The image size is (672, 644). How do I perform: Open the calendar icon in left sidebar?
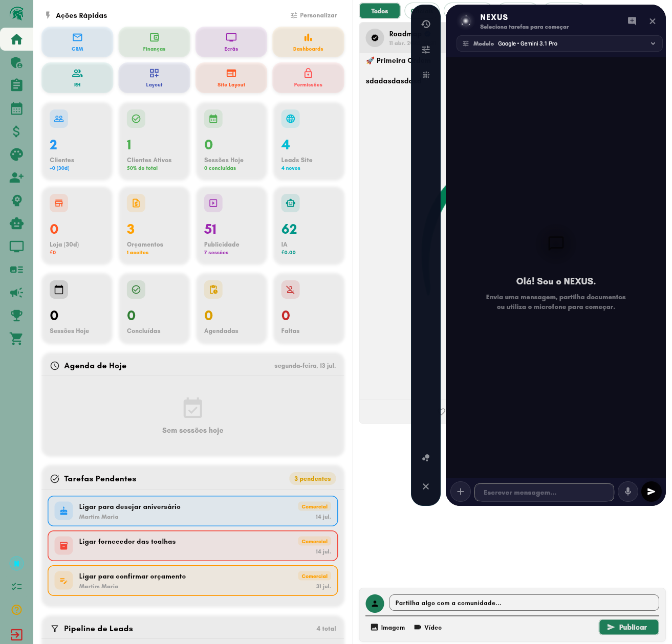coord(16,108)
